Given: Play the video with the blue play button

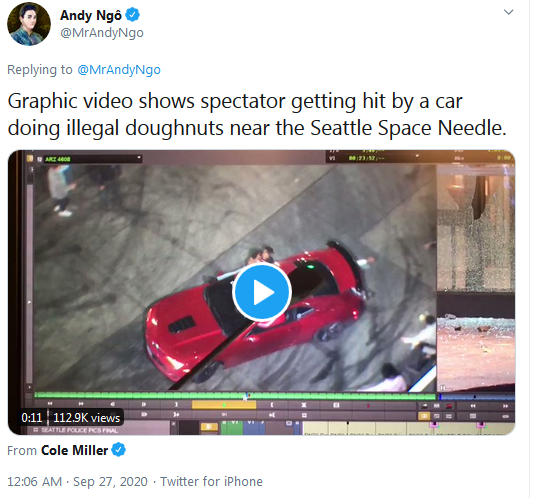Looking at the screenshot, I should [x=262, y=292].
